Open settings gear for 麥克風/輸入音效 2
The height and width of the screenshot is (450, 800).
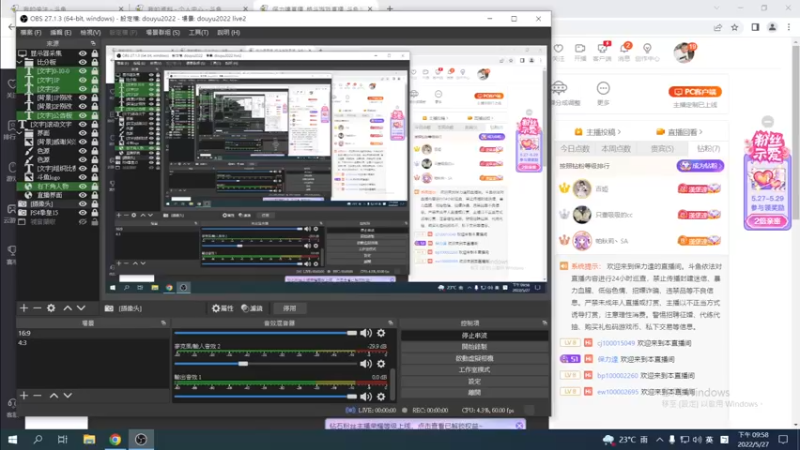click(x=381, y=364)
